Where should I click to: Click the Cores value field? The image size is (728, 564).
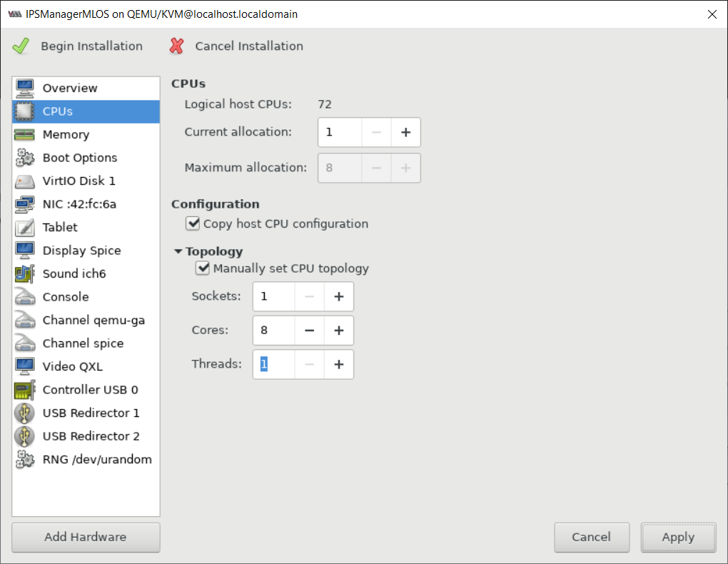click(x=274, y=331)
